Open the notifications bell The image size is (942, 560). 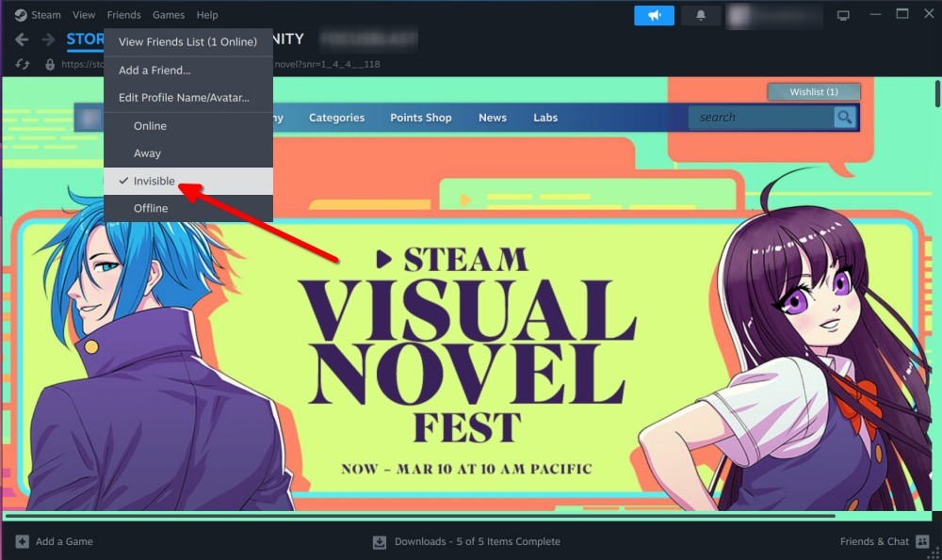tap(701, 16)
